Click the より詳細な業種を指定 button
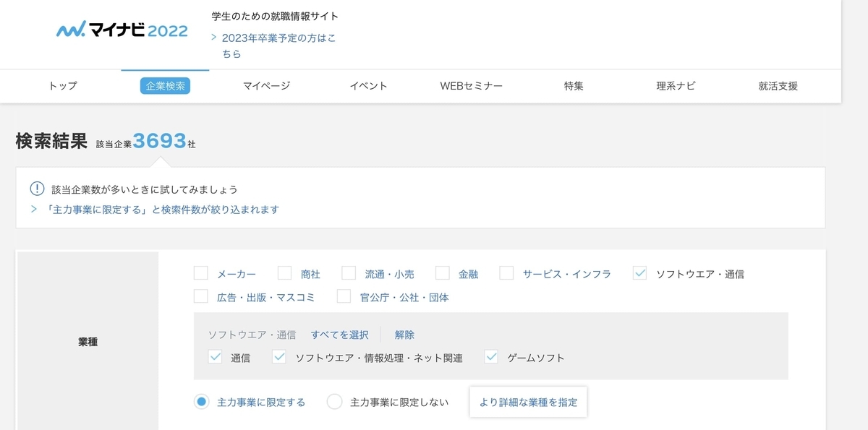868x430 pixels. coord(527,402)
